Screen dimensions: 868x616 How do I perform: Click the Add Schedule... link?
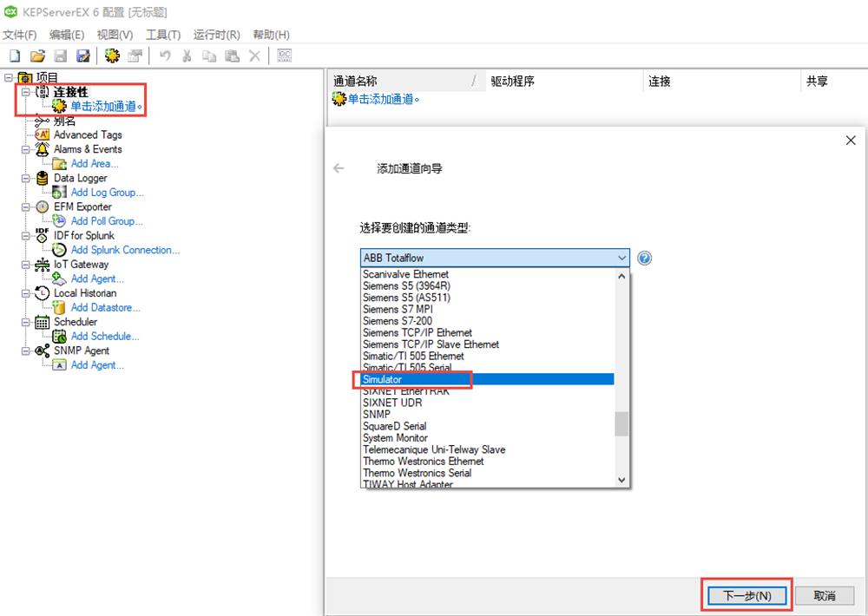point(105,336)
